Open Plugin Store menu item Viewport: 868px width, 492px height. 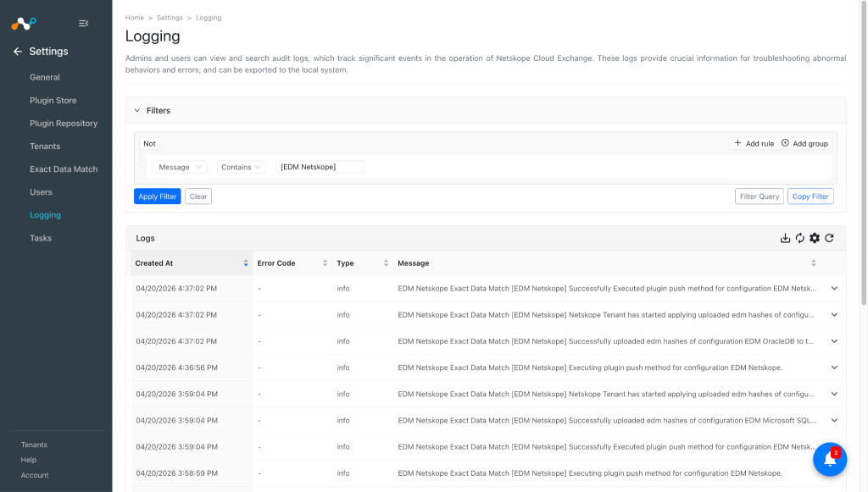coord(53,101)
